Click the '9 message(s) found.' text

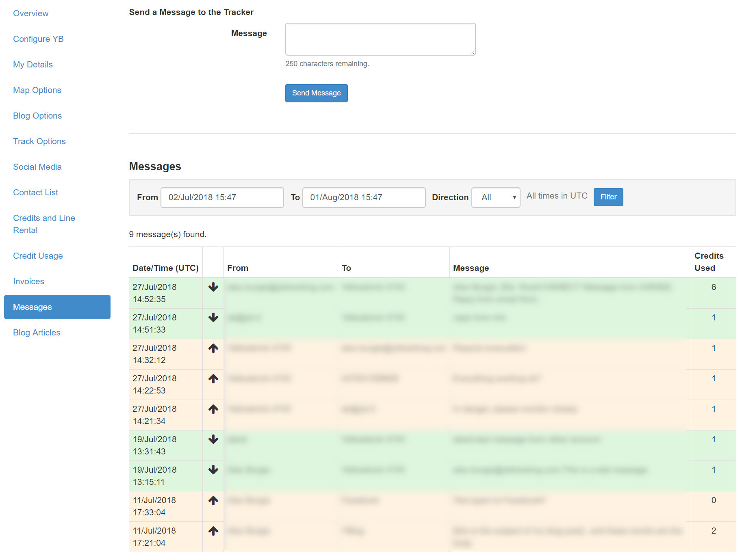click(x=168, y=234)
